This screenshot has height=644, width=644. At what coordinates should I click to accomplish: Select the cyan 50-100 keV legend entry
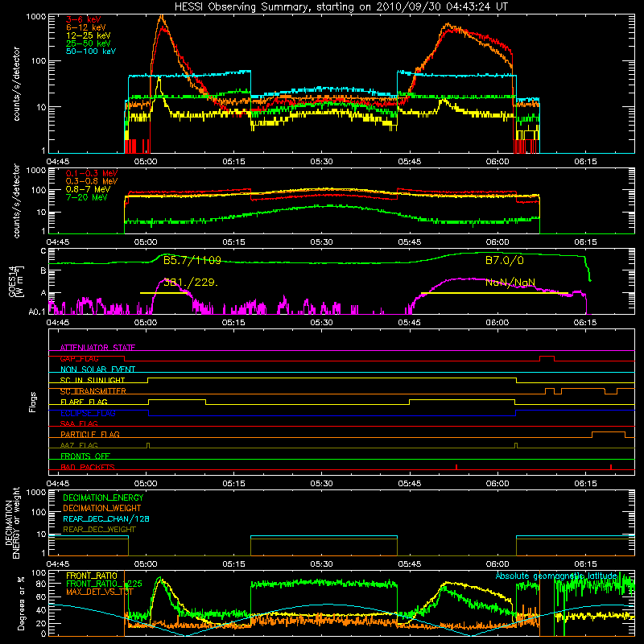(x=91, y=52)
